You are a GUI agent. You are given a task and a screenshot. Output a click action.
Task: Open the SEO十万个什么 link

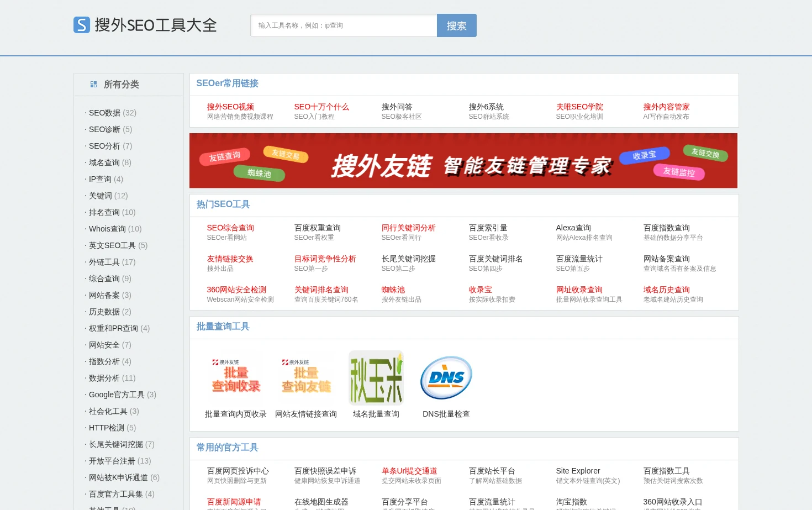321,107
